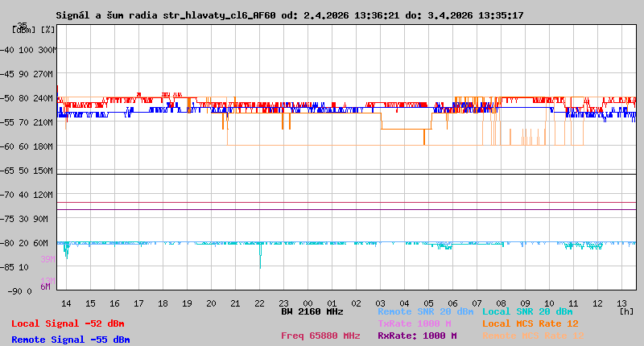The image size is (644, 346).
Task: Click the [dBm] [%] axis unit header
Action: tap(33, 29)
